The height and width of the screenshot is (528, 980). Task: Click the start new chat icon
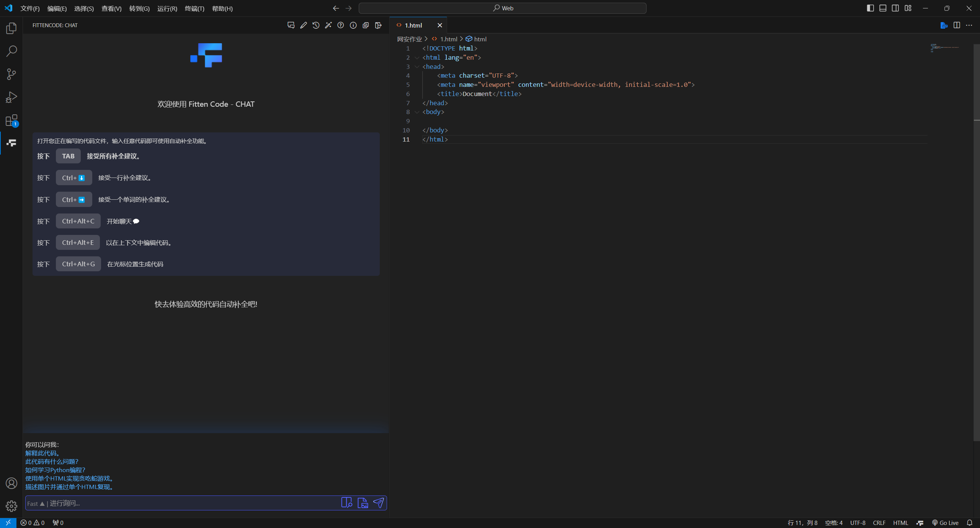coord(291,25)
